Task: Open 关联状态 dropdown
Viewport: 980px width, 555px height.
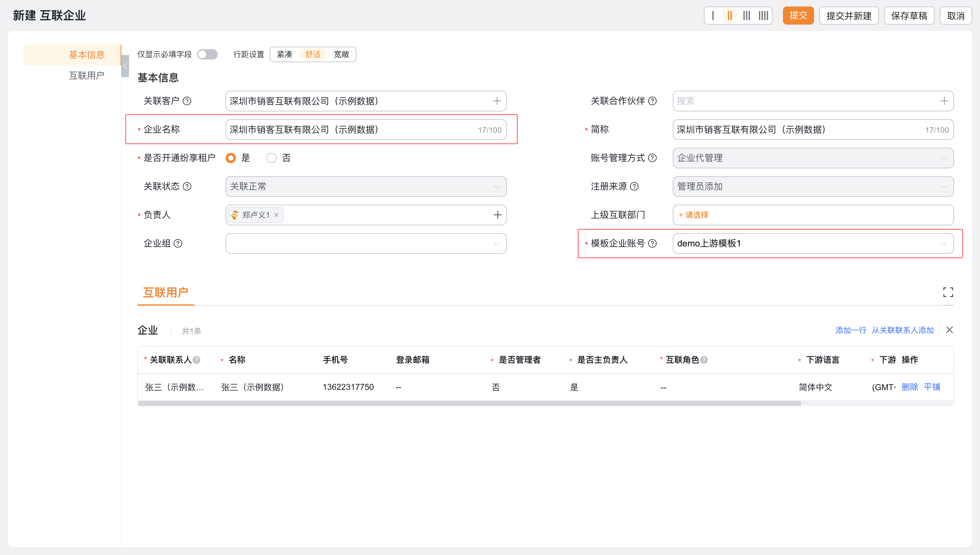Action: 366,187
